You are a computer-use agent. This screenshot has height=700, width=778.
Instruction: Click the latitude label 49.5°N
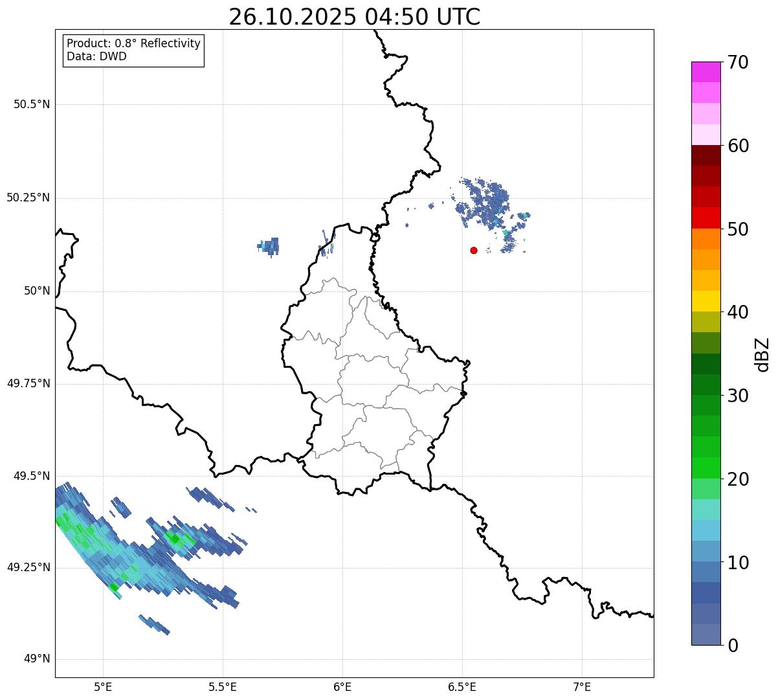[32, 476]
